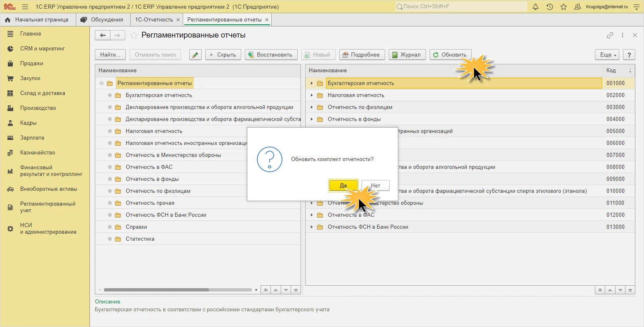
Task: Open the Зарплата section
Action: pyautogui.click(x=32, y=138)
